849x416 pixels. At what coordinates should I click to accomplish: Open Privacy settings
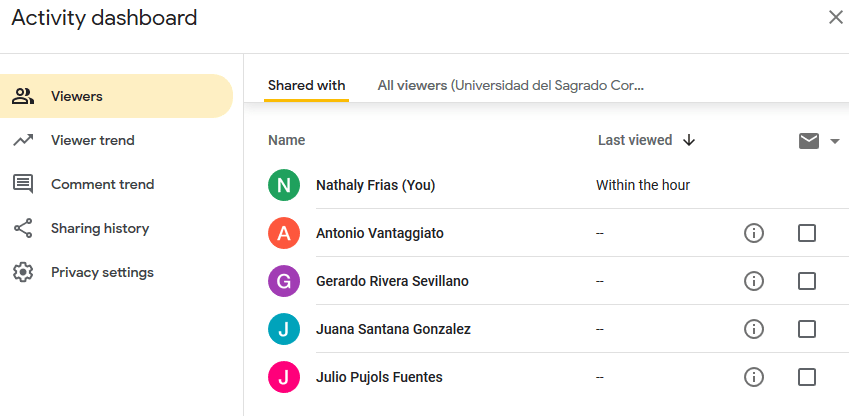pyautogui.click(x=102, y=272)
